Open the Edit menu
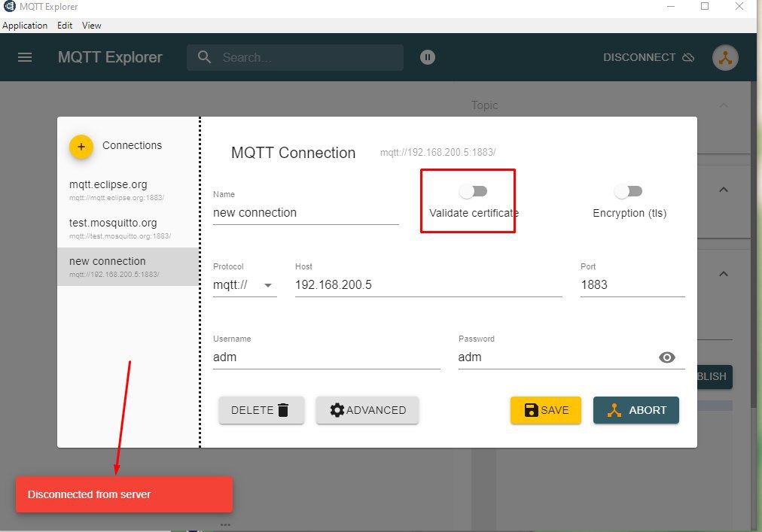 [65, 26]
